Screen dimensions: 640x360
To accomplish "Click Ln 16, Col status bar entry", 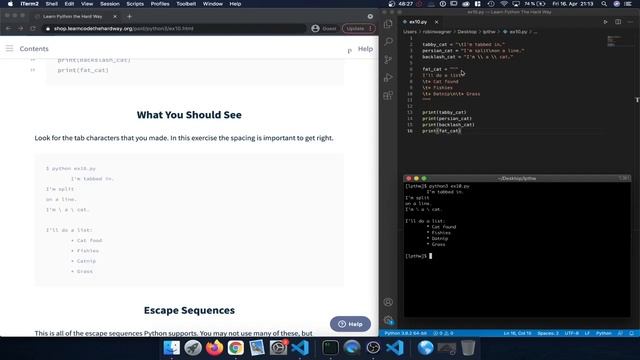I will tap(517, 333).
